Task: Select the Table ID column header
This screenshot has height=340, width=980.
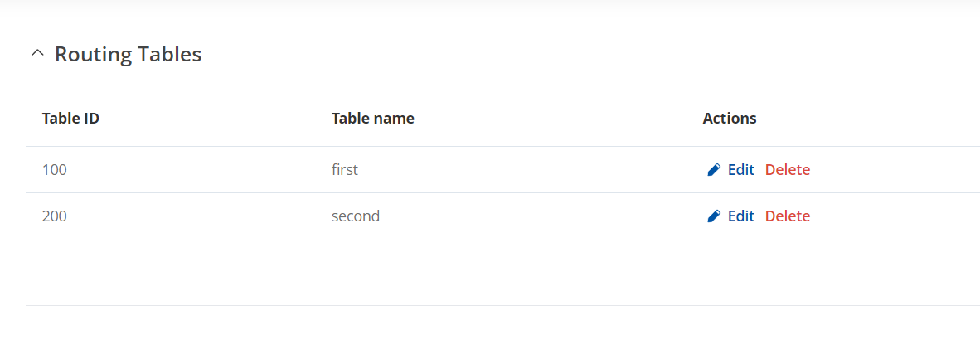Action: (x=70, y=118)
